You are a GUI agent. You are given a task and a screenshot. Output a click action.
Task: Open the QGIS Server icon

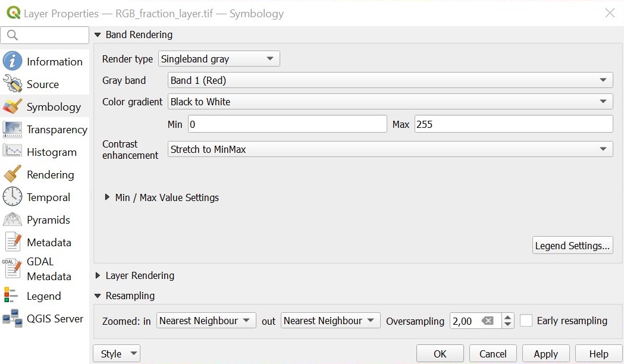click(12, 318)
